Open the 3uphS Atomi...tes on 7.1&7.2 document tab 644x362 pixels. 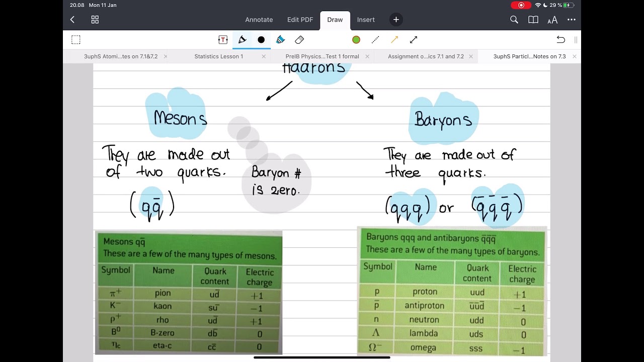(x=121, y=56)
